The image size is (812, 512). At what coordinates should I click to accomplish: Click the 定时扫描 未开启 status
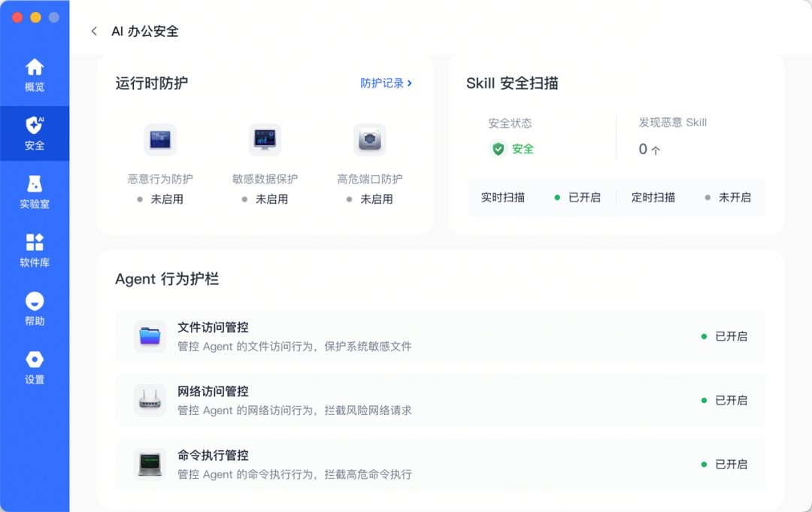pos(728,197)
